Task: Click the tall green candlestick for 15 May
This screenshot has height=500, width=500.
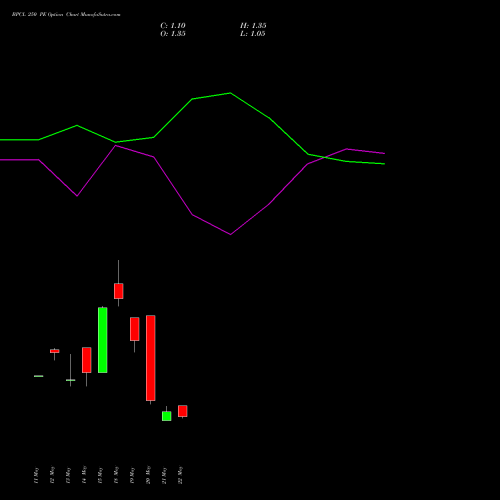Action: (x=103, y=340)
